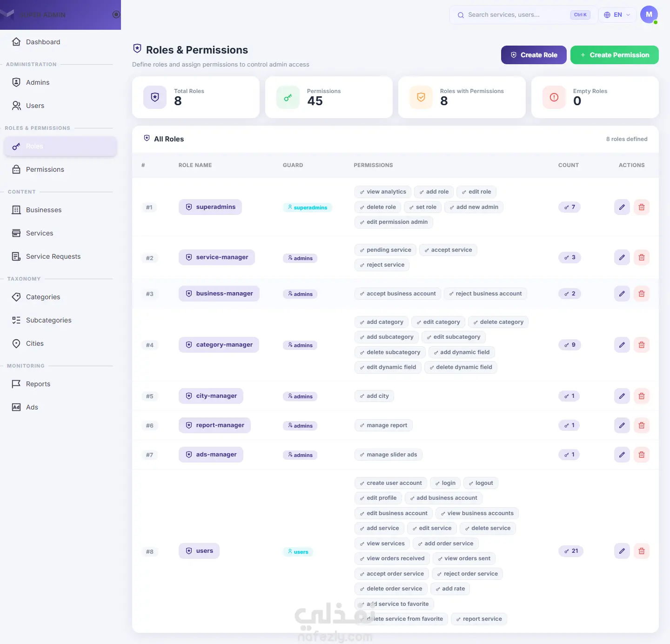Screen dimensions: 670x644
Task: Edit the ads-manager role
Action: [x=622, y=455]
